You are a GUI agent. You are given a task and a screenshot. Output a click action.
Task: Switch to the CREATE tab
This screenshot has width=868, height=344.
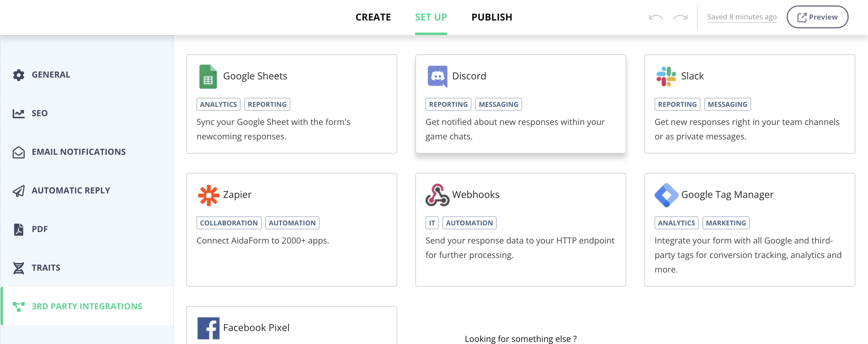tap(373, 17)
